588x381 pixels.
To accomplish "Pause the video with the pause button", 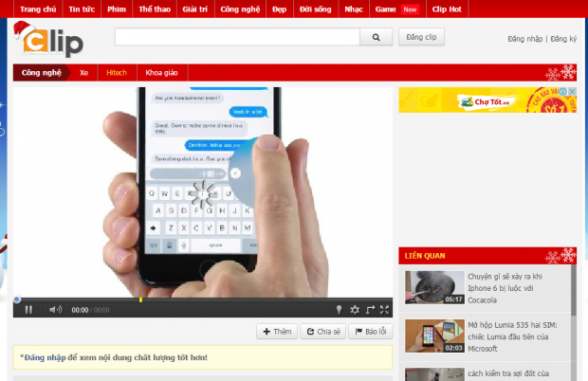I will tap(28, 309).
